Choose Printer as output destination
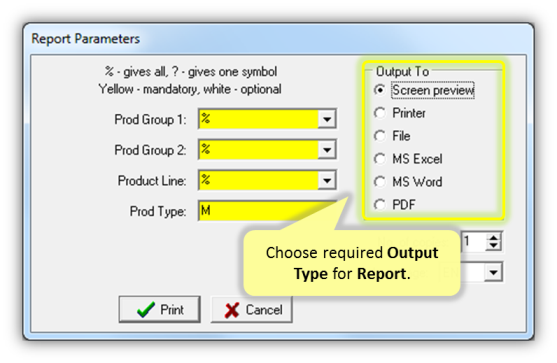The height and width of the screenshot is (363, 557). [x=380, y=113]
